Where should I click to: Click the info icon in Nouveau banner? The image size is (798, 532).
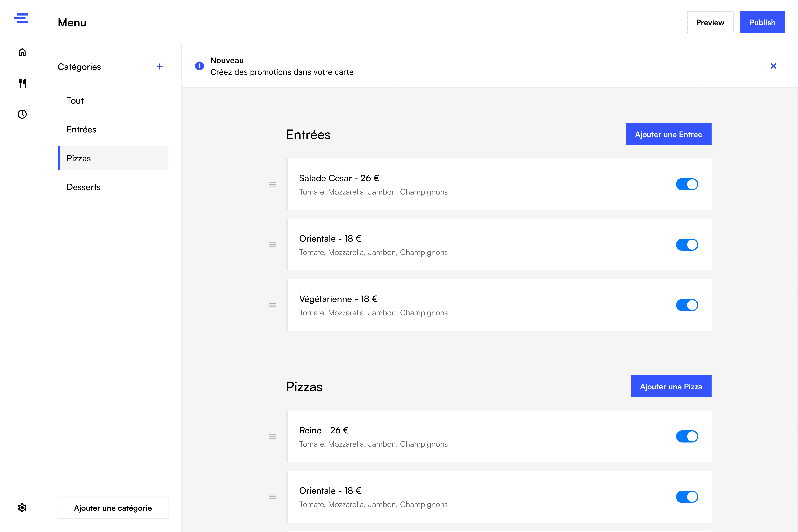tap(199, 66)
